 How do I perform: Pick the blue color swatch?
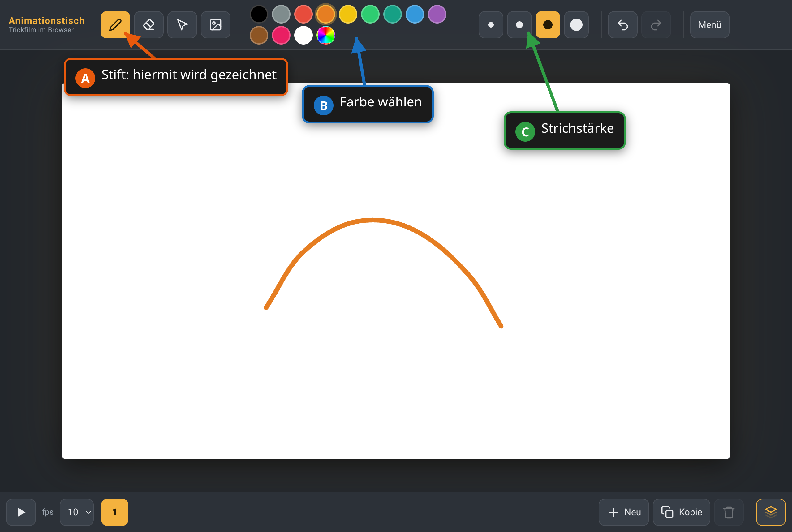(x=415, y=14)
